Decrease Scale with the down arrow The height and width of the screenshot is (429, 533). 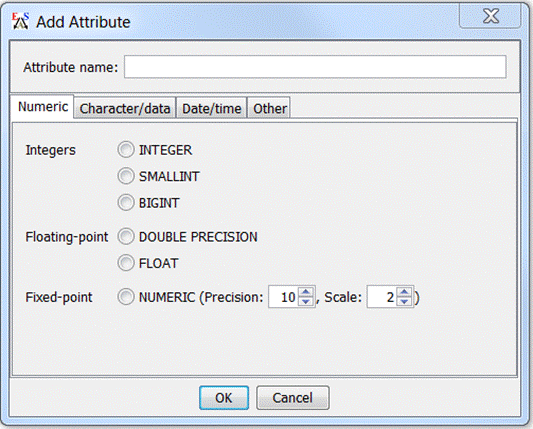point(405,302)
